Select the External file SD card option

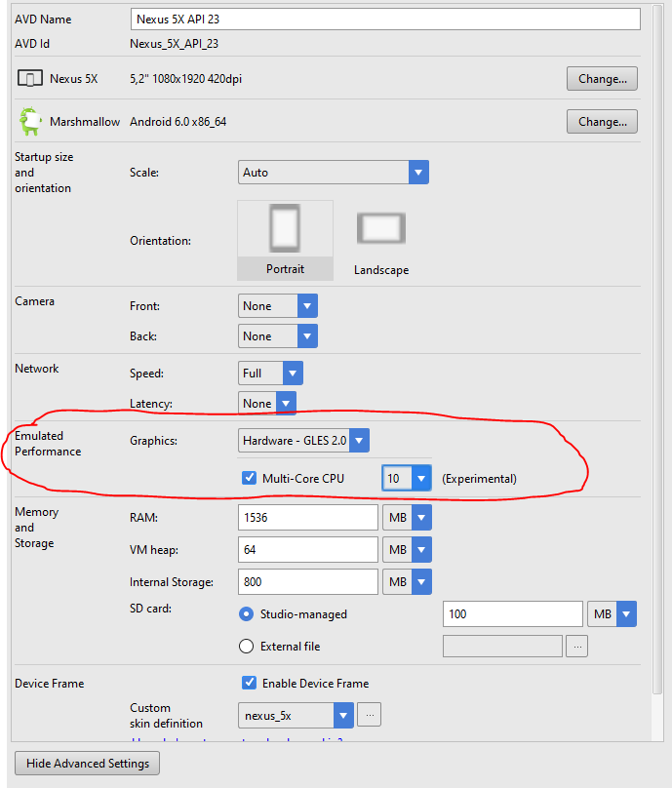point(247,647)
